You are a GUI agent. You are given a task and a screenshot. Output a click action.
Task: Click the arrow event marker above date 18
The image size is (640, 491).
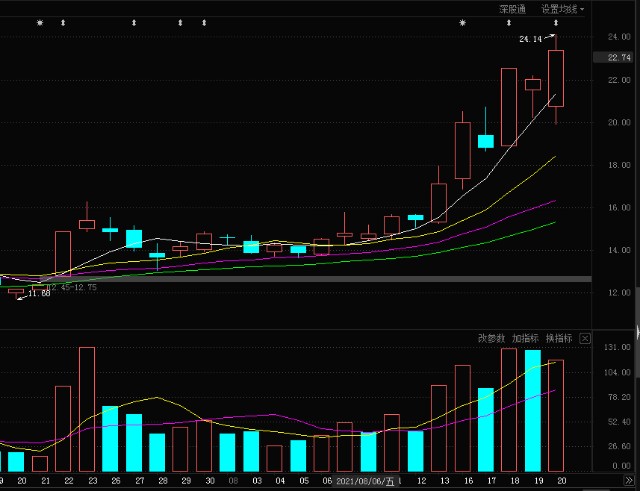pos(509,23)
